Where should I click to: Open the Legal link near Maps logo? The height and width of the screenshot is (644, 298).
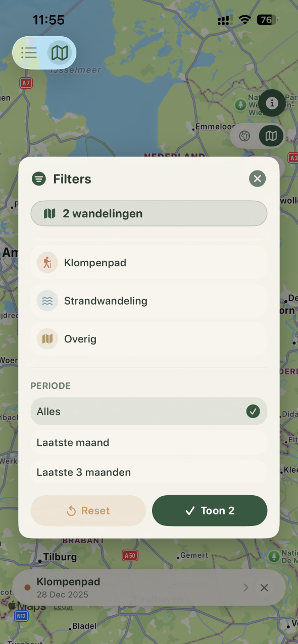point(63,606)
